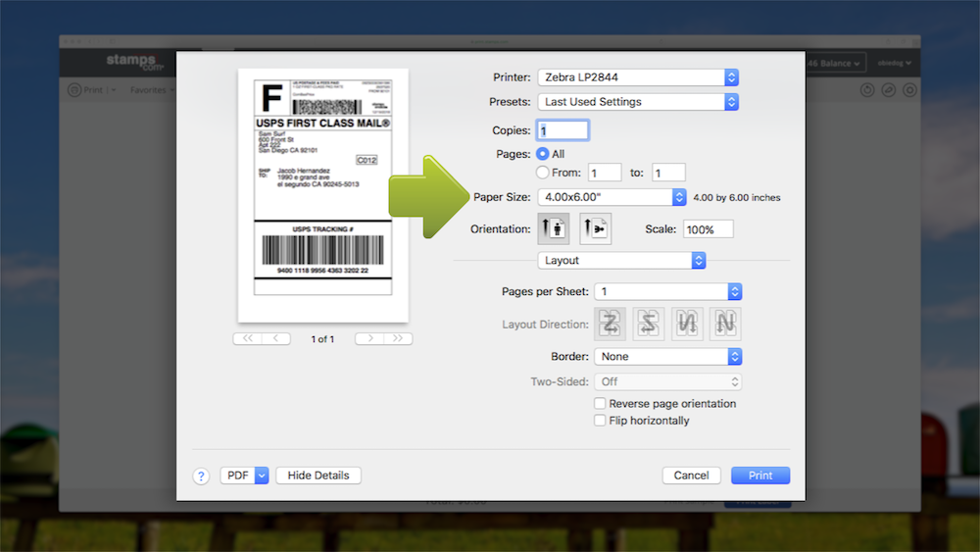Open print dialog help question mark

point(201,477)
